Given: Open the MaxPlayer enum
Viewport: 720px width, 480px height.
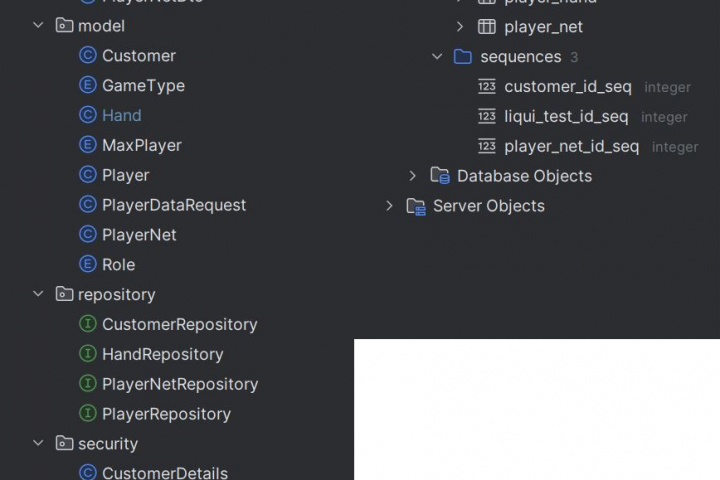Looking at the screenshot, I should pos(142,146).
